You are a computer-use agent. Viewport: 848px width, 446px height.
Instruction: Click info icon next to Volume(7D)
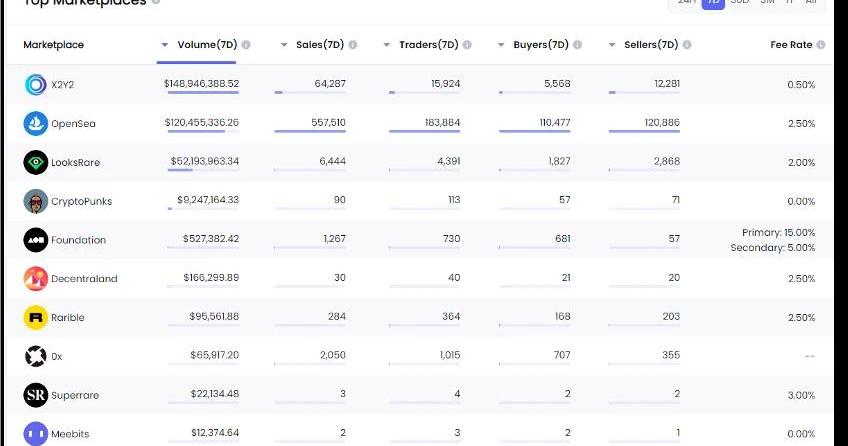(246, 45)
